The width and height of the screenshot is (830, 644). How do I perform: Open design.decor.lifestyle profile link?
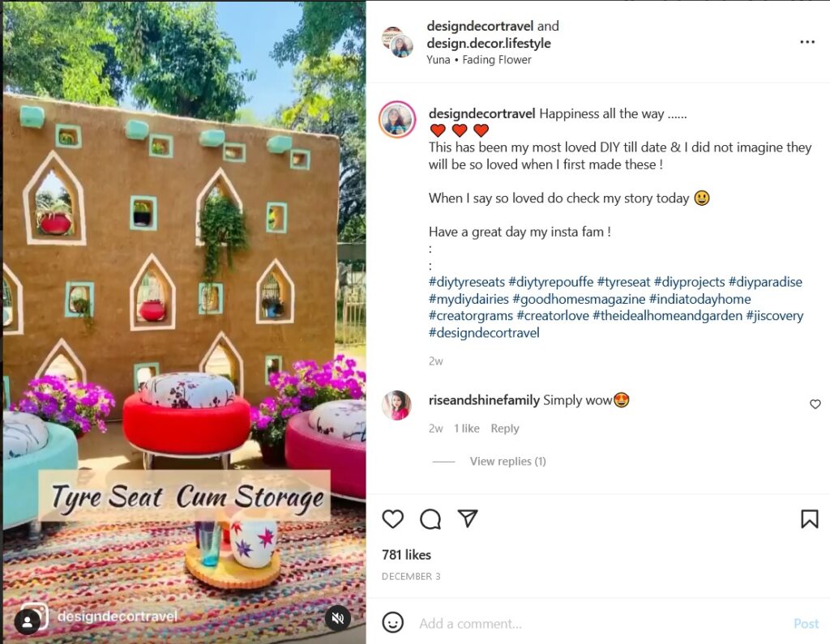489,44
